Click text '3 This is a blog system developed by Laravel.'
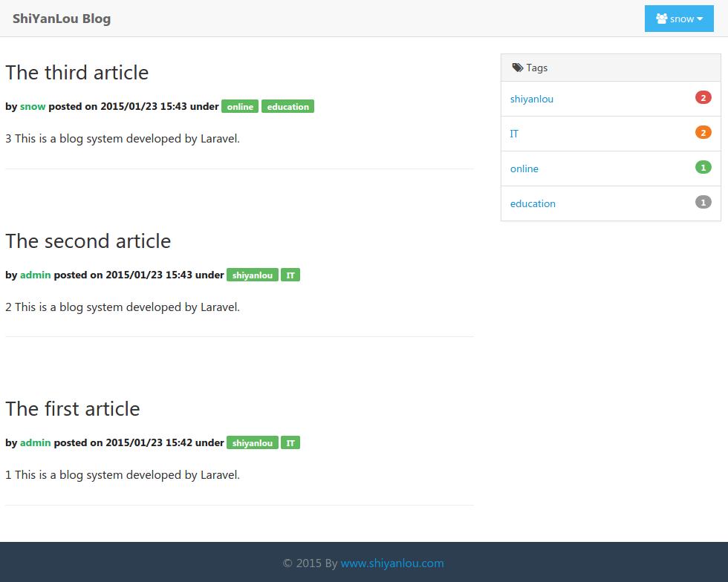This screenshot has height=582, width=728. point(123,138)
